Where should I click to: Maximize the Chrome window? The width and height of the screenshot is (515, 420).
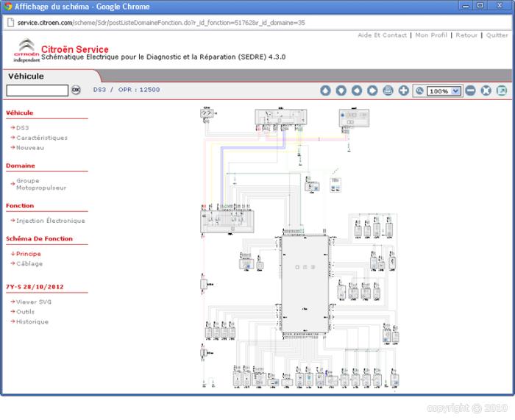tap(480, 6)
